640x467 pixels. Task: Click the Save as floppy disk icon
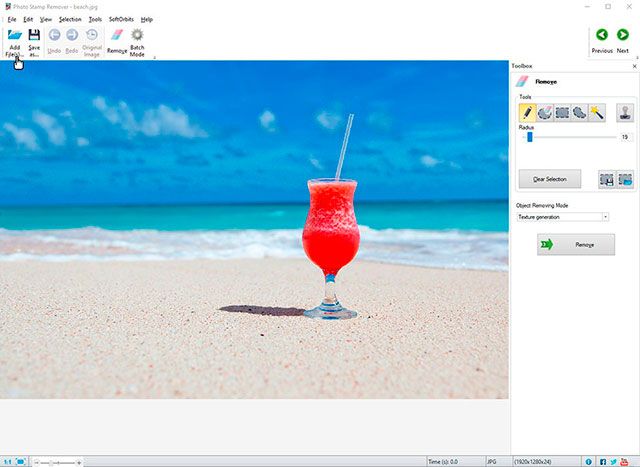34,35
